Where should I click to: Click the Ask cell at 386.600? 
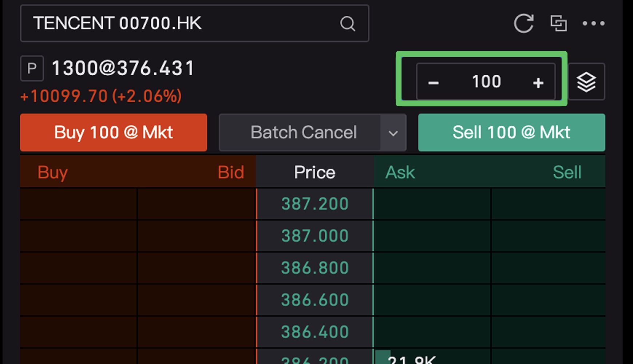coord(432,300)
